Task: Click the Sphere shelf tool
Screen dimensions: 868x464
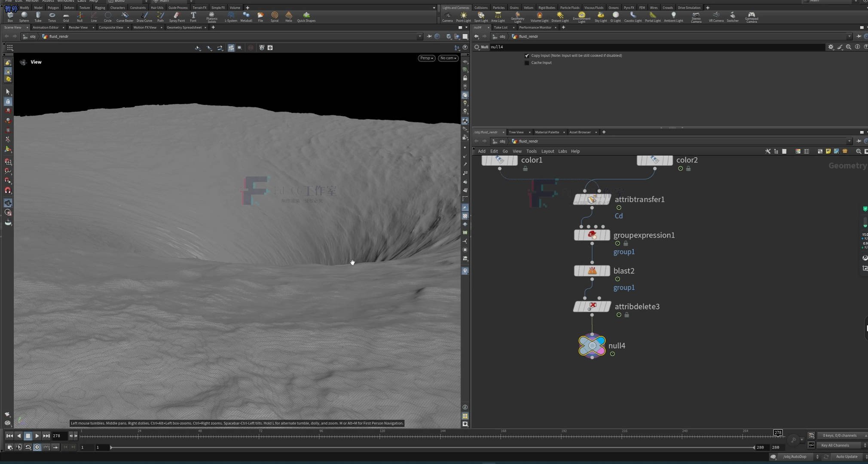Action: coord(24,16)
